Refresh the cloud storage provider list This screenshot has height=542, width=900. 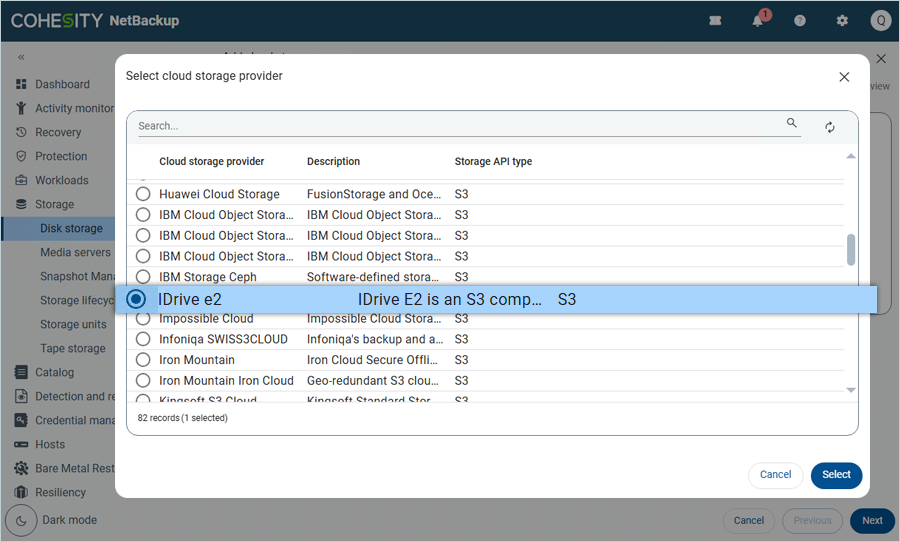[x=830, y=127]
